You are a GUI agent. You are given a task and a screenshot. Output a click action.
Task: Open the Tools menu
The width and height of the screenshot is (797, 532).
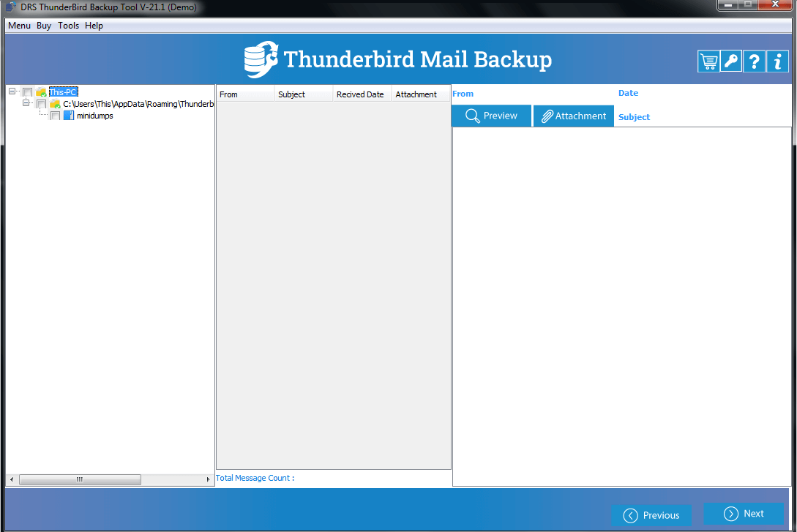[68, 26]
